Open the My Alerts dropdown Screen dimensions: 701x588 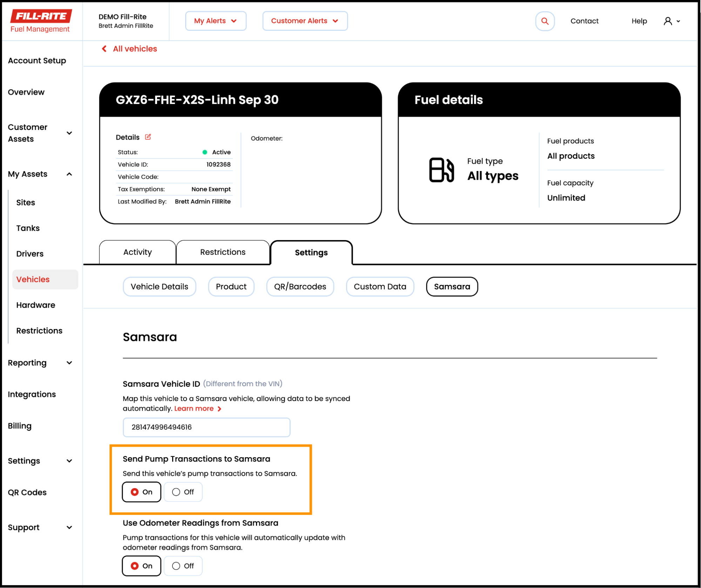tap(215, 21)
